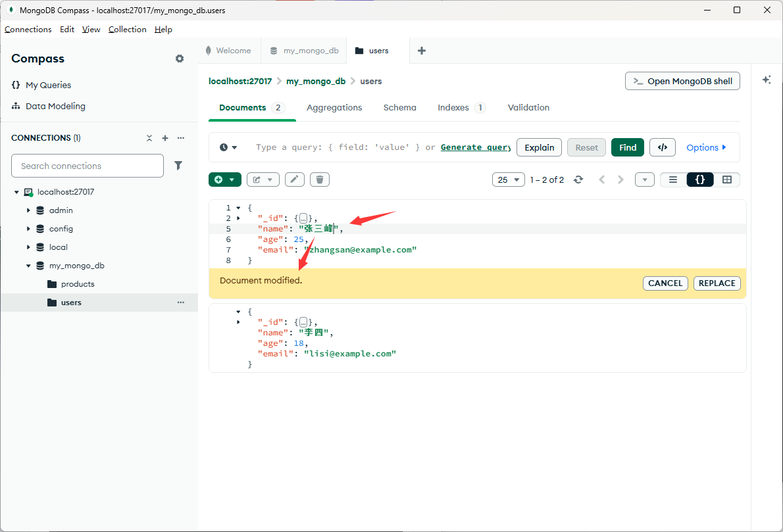783x532 pixels.
Task: Click localhost:27017 breadcrumb link
Action: tap(240, 82)
